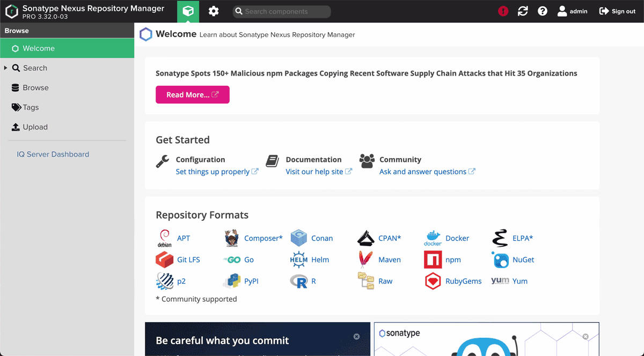
Task: Click the Helm format icon
Action: [299, 259]
